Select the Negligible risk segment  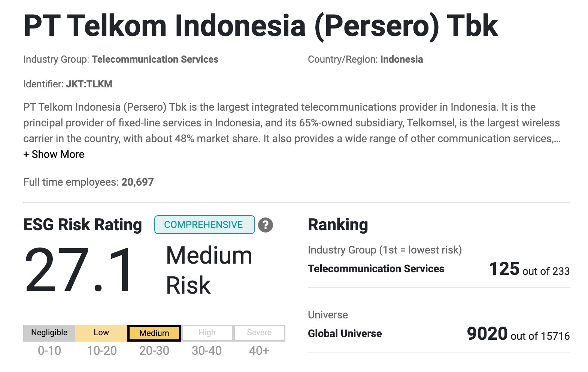(x=49, y=333)
